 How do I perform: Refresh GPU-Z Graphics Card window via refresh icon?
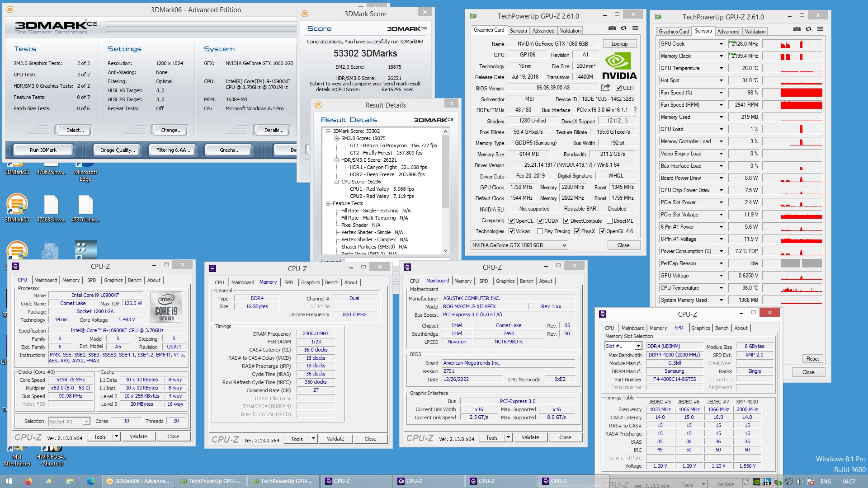point(623,28)
